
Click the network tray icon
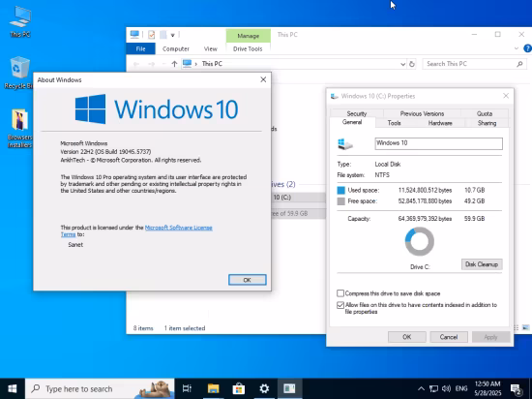[433, 388]
